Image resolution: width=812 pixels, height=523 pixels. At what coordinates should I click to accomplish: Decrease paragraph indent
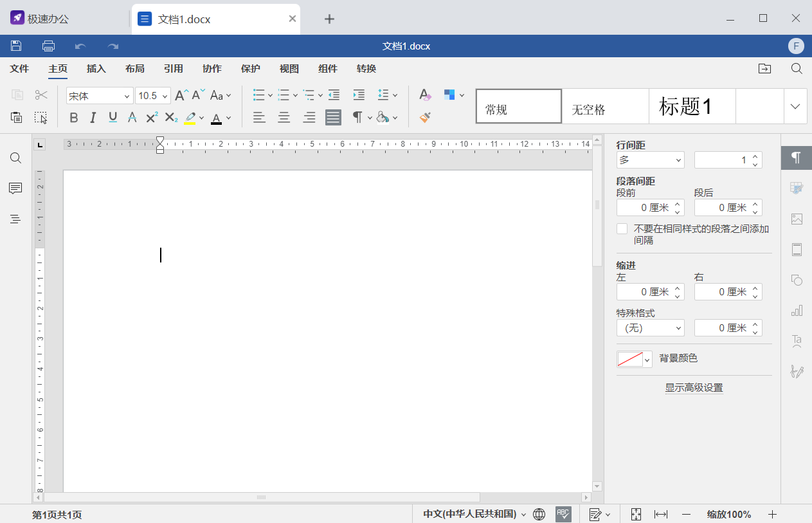[x=334, y=95]
